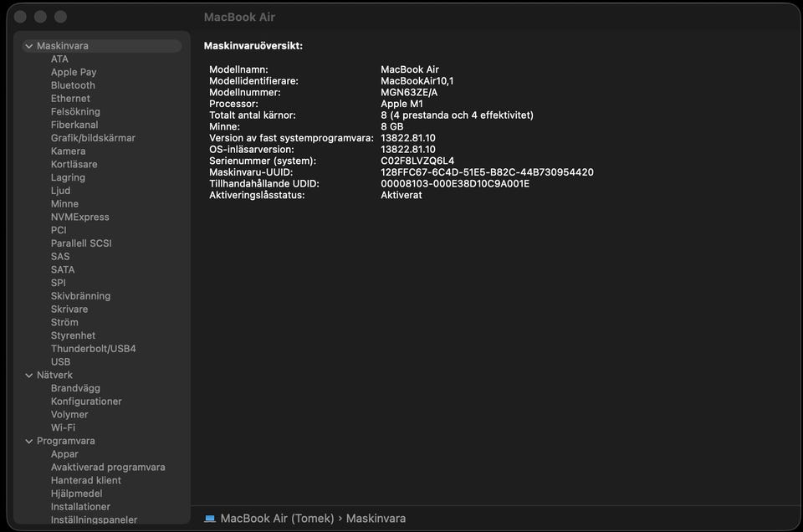The image size is (803, 532).
Task: Select Konfigurationer in the sidebar
Action: pyautogui.click(x=86, y=402)
